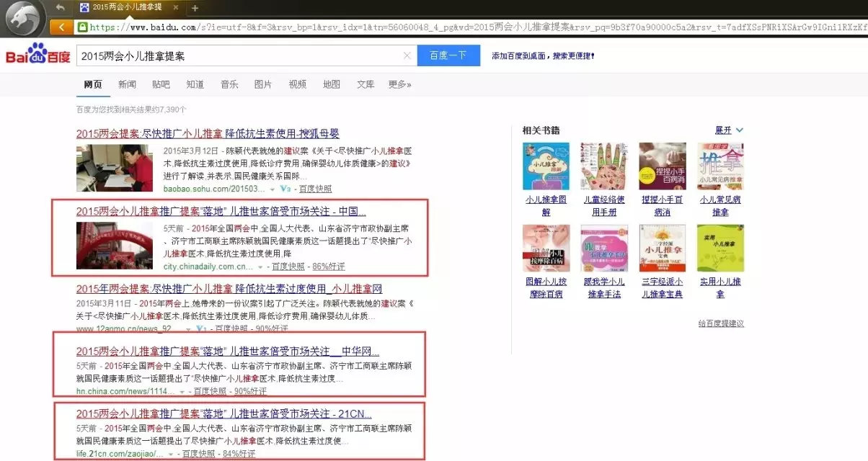
Task: Open the 视频 search category
Action: pyautogui.click(x=297, y=84)
